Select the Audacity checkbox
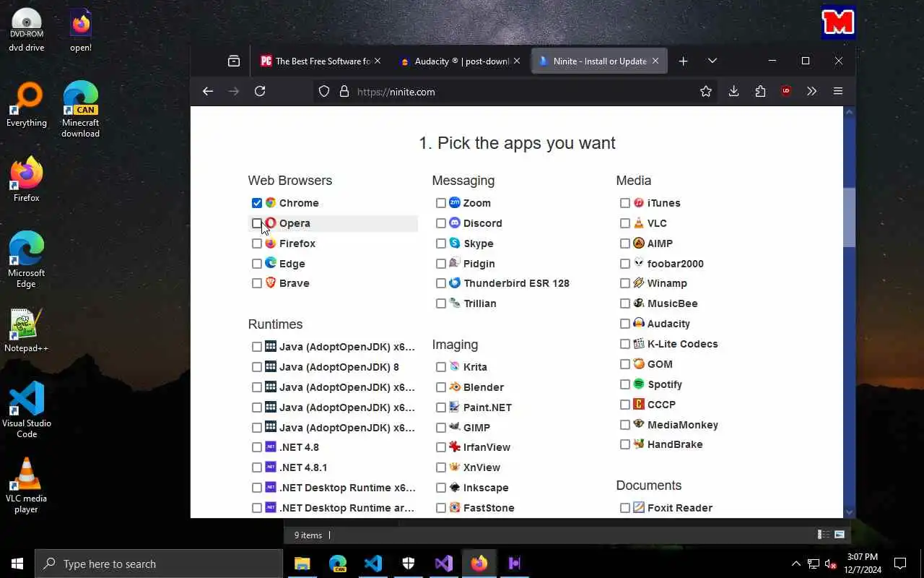Screen dimensions: 924x578 625,324
